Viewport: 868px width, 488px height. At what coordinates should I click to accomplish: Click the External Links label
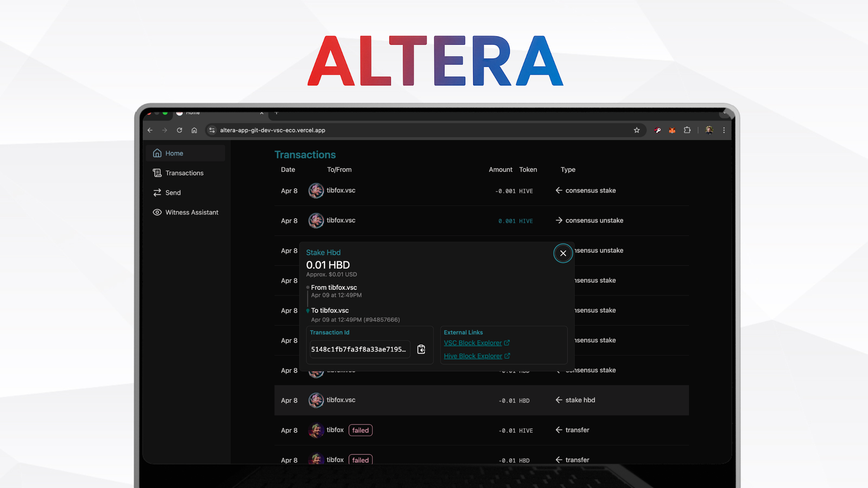pos(463,333)
